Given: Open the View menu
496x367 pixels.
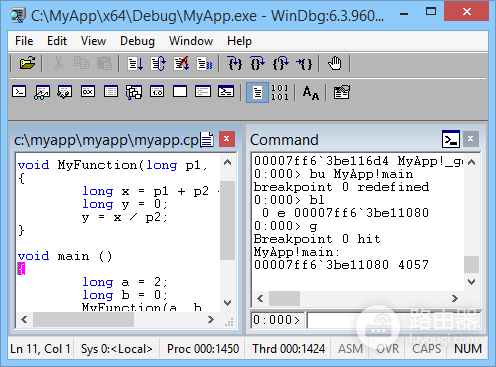Looking at the screenshot, I should click(93, 41).
